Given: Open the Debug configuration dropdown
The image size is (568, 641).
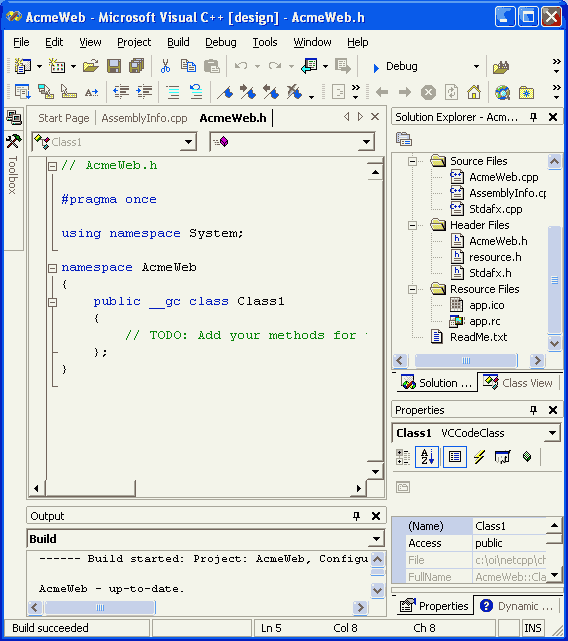Looking at the screenshot, I should pyautogui.click(x=476, y=66).
